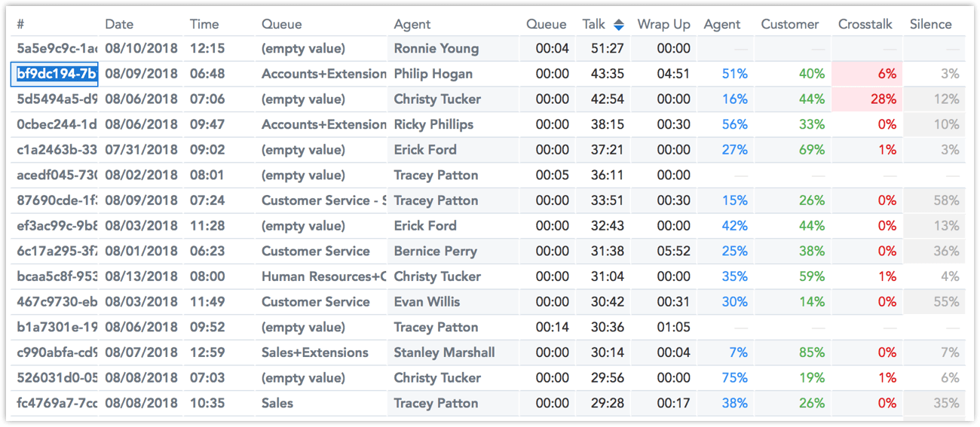980x427 pixels.
Task: Open agent Ricky Phillips entry
Action: pyautogui.click(x=433, y=124)
